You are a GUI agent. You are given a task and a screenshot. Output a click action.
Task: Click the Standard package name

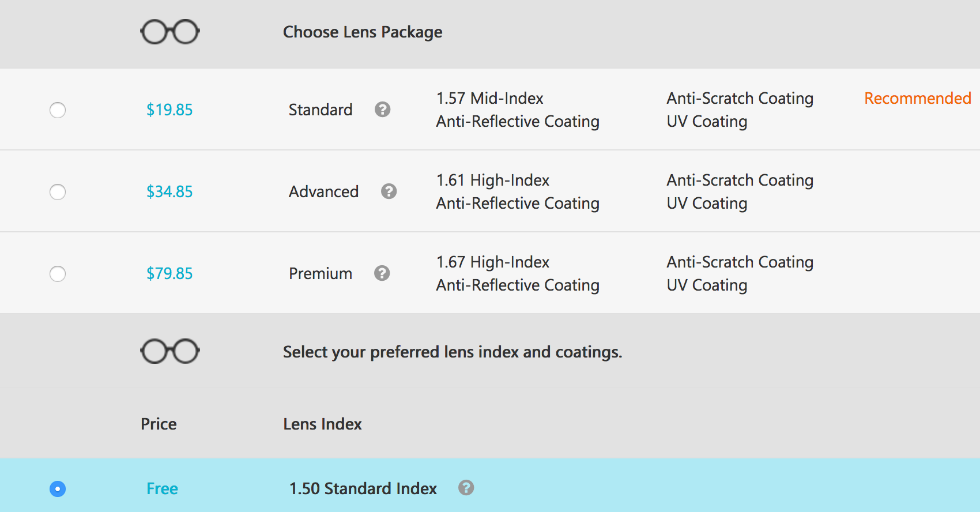click(x=320, y=110)
